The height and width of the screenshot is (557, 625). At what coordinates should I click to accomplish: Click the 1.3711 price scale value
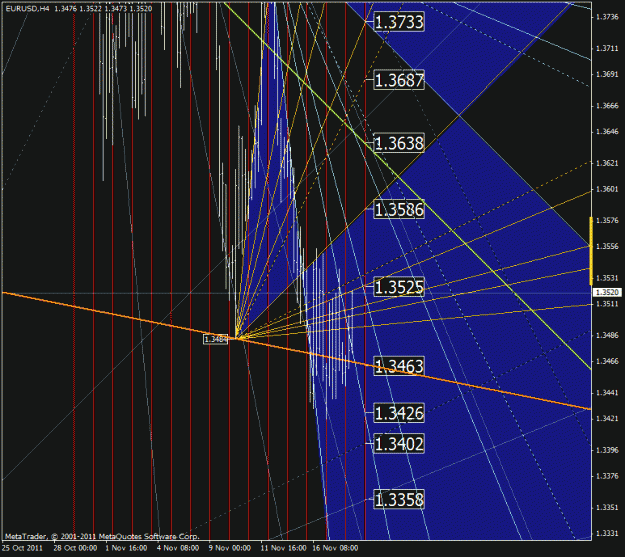[607, 48]
